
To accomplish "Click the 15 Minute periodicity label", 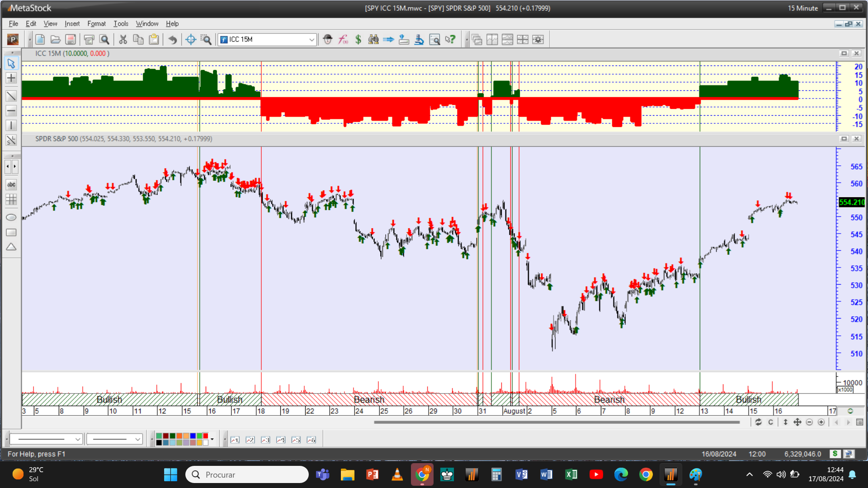I will pos(802,8).
